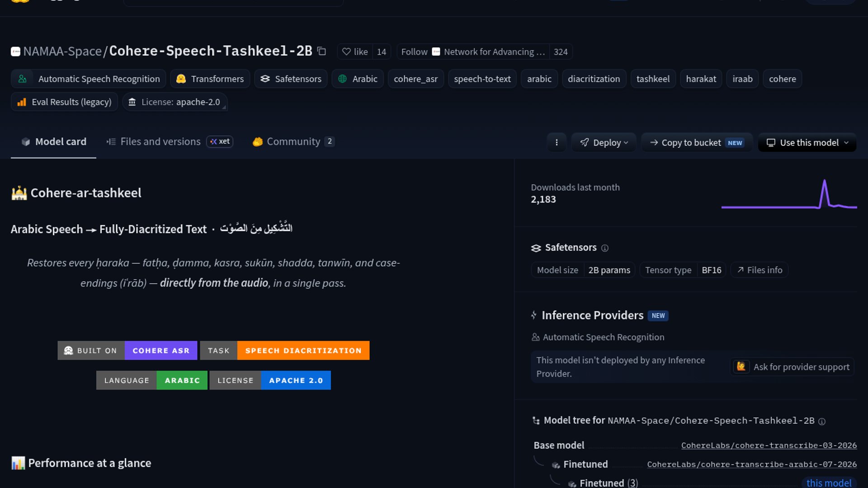Open Eval Results (legacy) tag
The width and height of the screenshot is (868, 488).
coord(64,102)
